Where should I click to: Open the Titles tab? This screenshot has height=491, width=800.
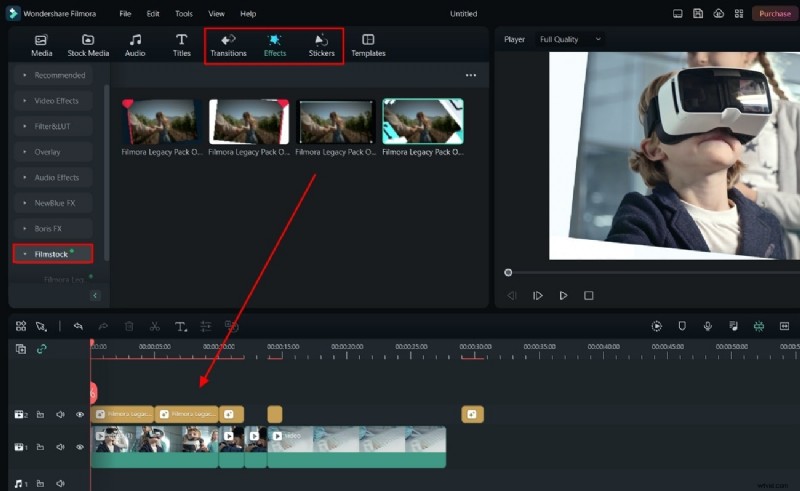tap(181, 45)
